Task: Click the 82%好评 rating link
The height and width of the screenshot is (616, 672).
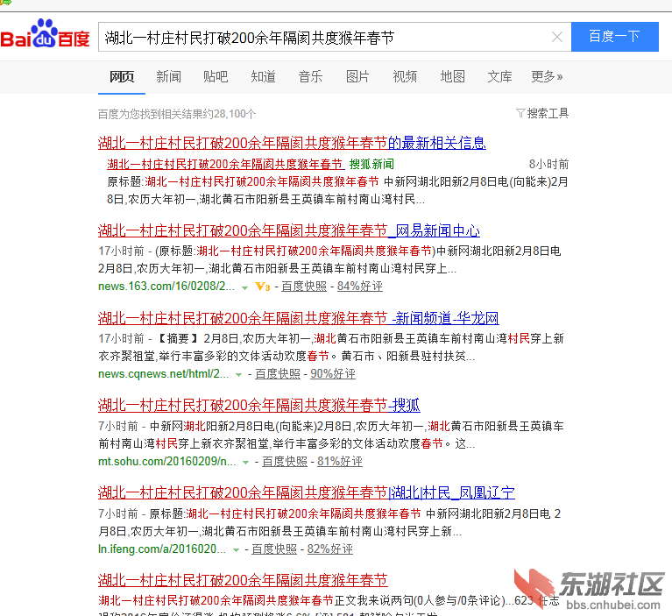Action: 330,549
